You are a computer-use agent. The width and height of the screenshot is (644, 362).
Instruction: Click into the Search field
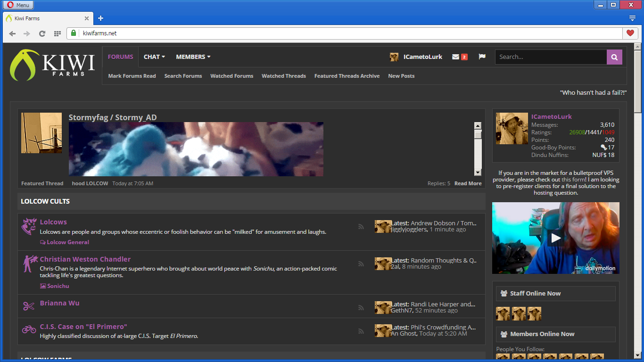pyautogui.click(x=551, y=57)
